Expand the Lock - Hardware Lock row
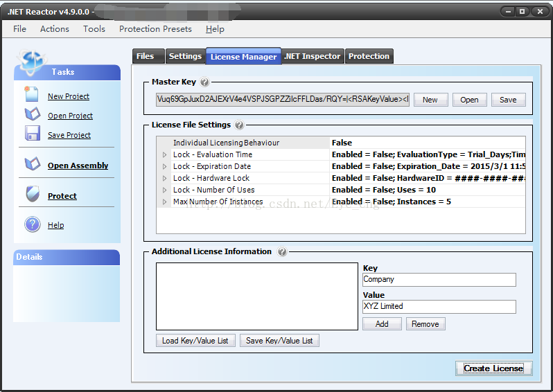Viewport: 553px width, 392px height. (x=164, y=179)
